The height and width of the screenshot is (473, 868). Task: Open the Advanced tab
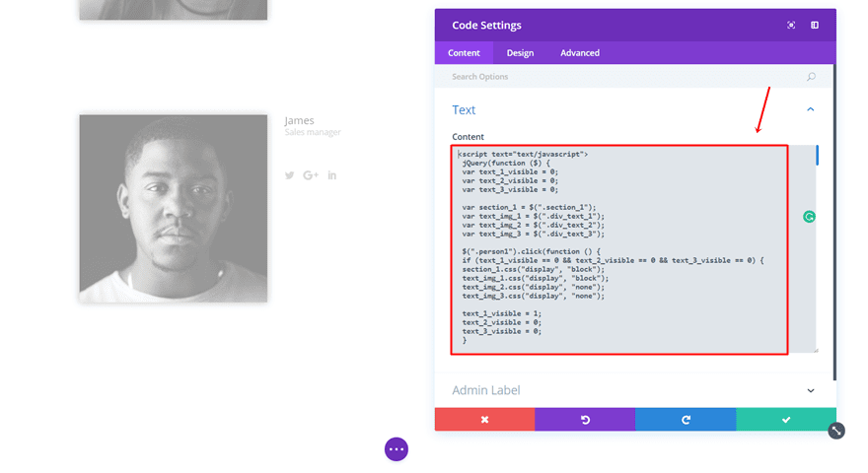click(x=580, y=53)
